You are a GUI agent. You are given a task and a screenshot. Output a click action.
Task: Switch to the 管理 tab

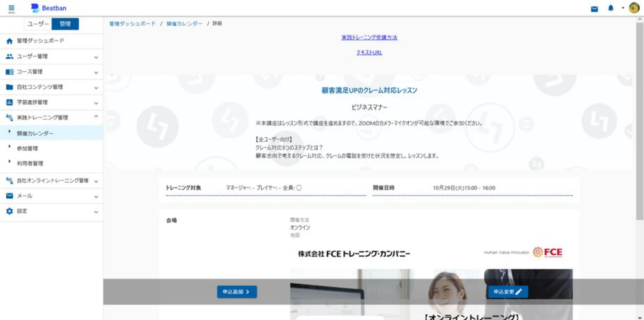pyautogui.click(x=65, y=24)
